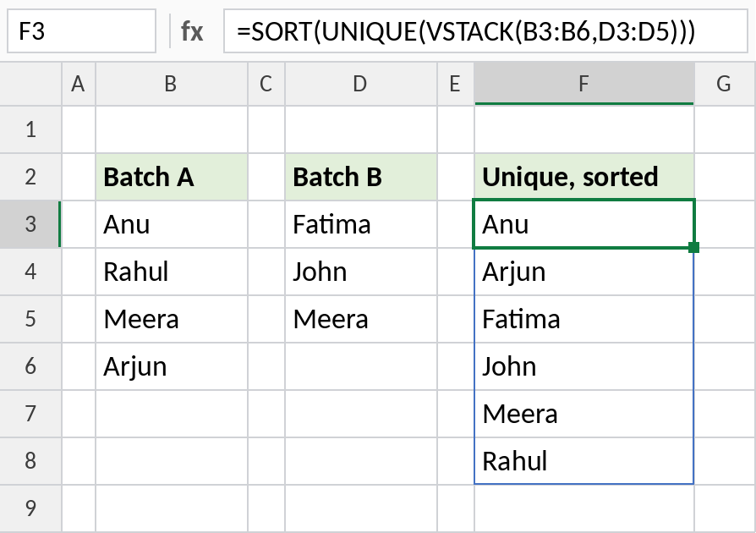Screen dimensions: 756x533
Task: Select cell B4 containing Rahul
Action: (171, 271)
